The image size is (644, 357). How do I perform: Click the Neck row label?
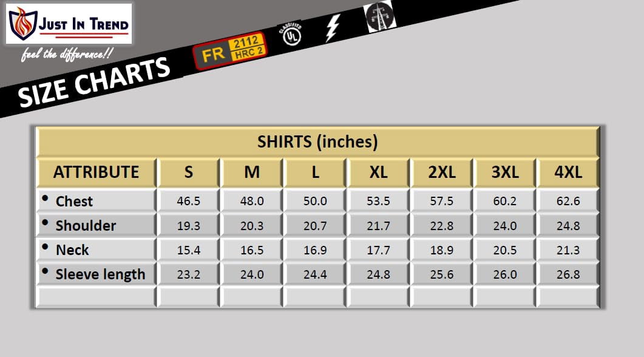point(72,250)
